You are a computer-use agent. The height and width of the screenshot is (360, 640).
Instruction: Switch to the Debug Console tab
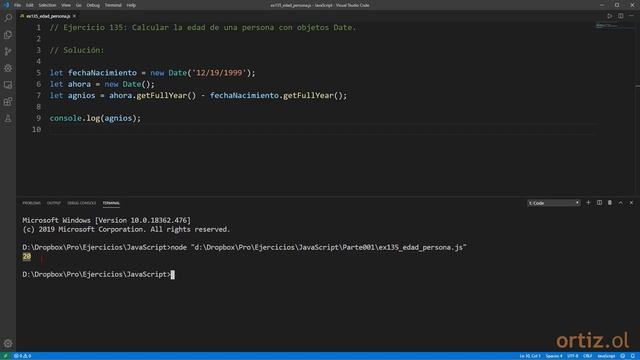(82, 203)
